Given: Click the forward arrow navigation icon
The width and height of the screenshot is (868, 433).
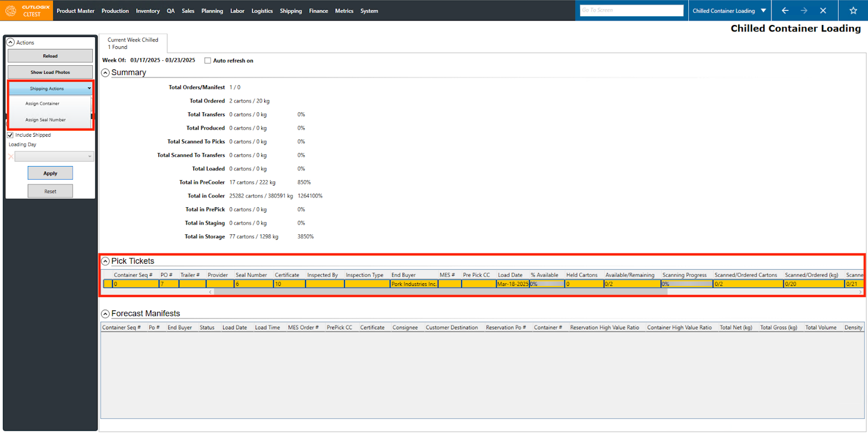Looking at the screenshot, I should point(804,10).
